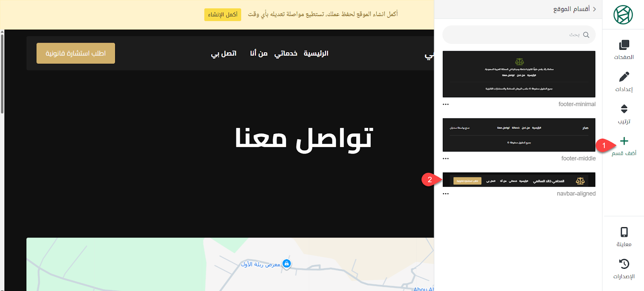
Task: Open the من أنا nav link in preview
Action: pos(259,53)
